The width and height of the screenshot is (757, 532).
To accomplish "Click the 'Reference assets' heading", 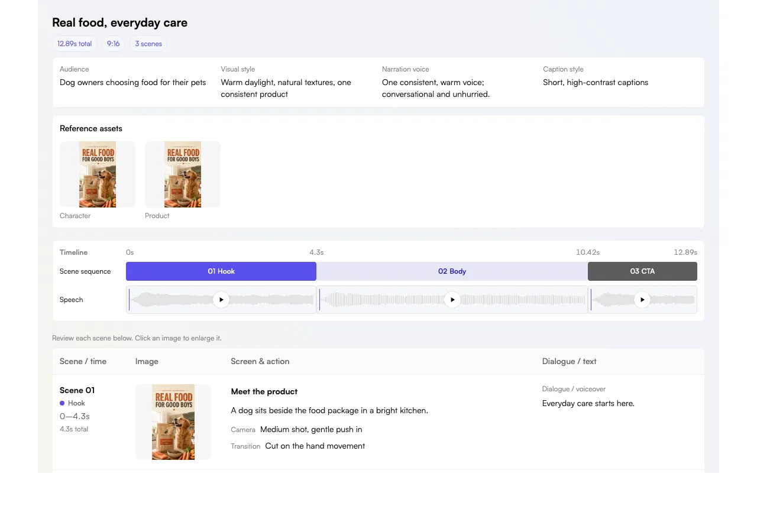I will point(91,128).
